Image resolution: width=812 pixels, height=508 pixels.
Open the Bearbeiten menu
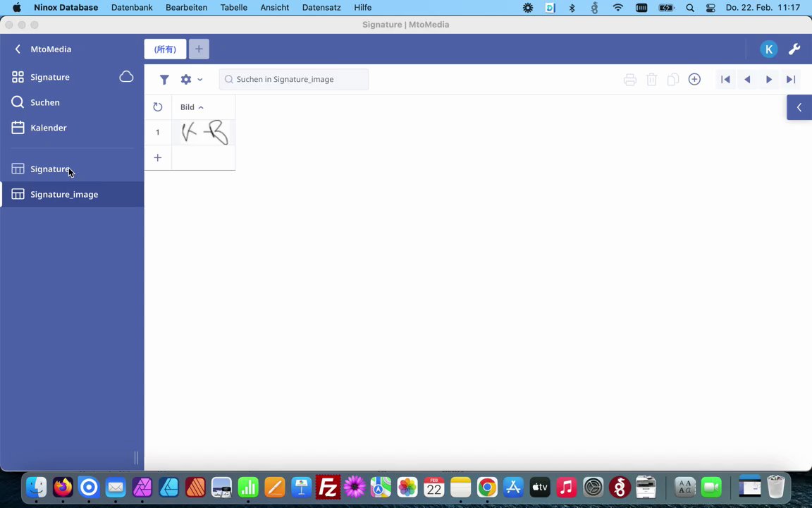[x=186, y=8]
